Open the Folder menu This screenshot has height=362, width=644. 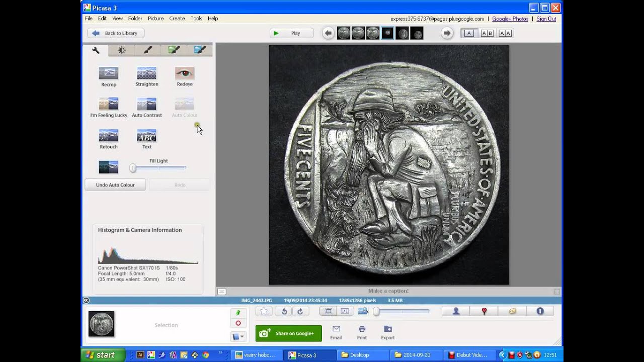pyautogui.click(x=135, y=19)
